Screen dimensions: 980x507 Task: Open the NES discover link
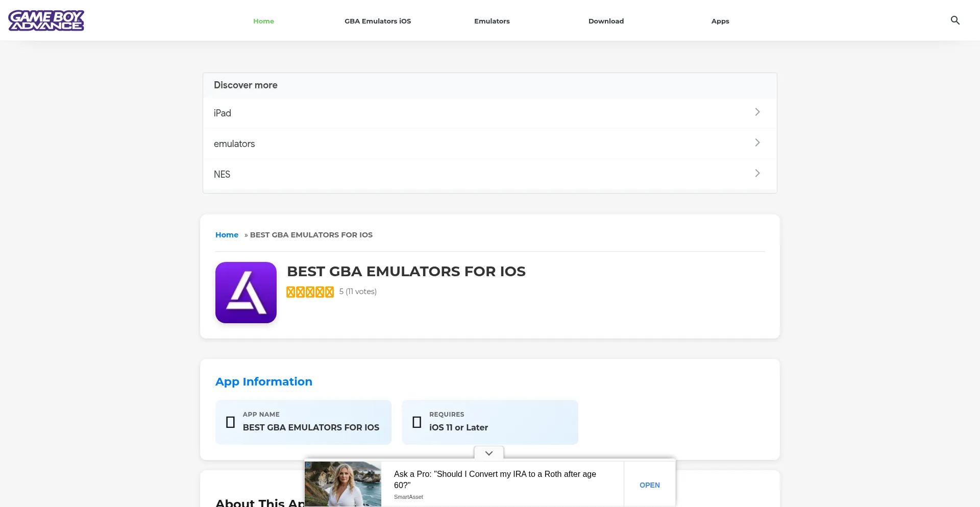pos(490,175)
